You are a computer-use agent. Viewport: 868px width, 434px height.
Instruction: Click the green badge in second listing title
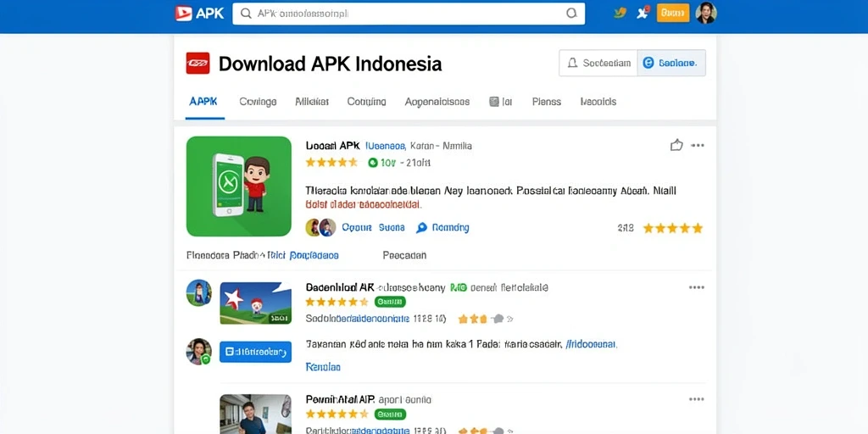pyautogui.click(x=459, y=288)
